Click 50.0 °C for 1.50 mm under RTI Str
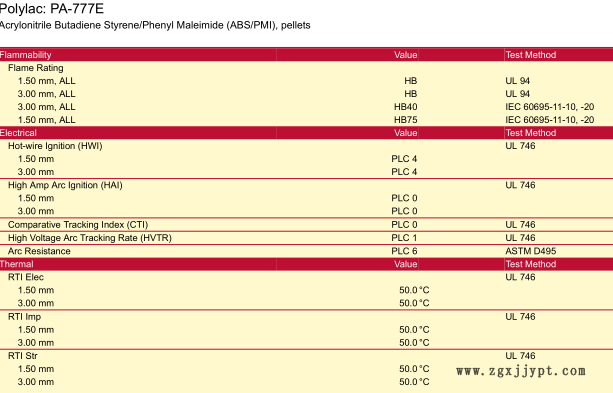The height and width of the screenshot is (393, 613). 414,369
